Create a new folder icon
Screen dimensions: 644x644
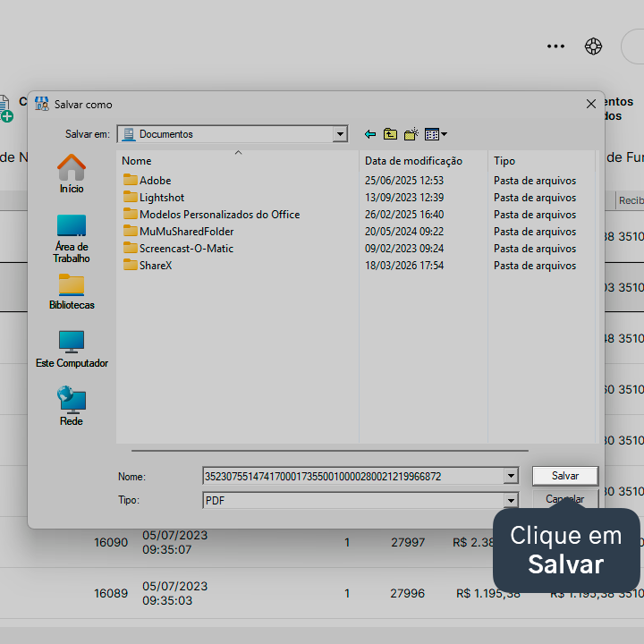[x=411, y=134]
